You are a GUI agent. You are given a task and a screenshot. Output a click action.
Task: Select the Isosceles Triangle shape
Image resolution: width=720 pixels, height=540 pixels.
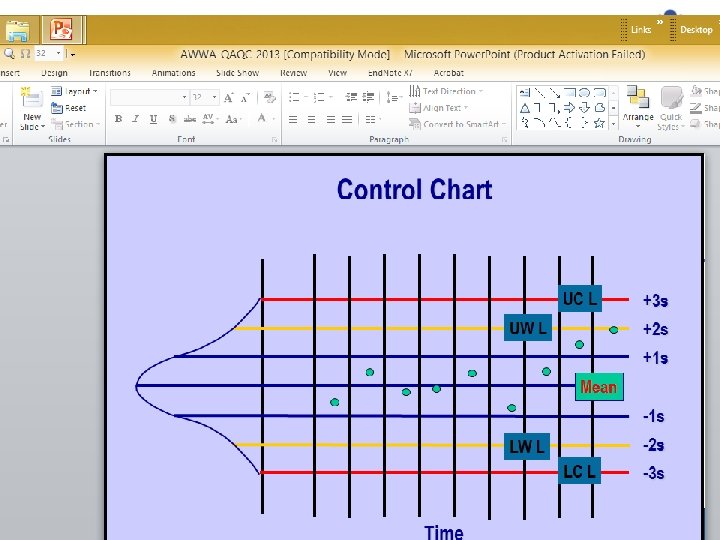pyautogui.click(x=525, y=108)
